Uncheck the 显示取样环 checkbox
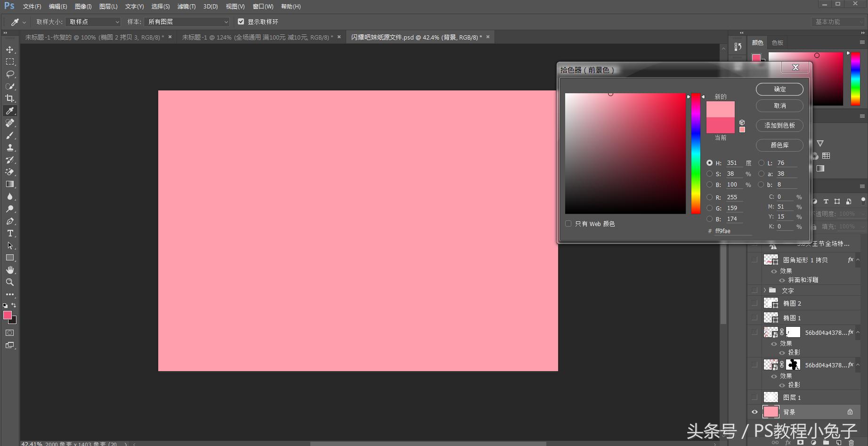Viewport: 868px width, 446px height. [241, 22]
